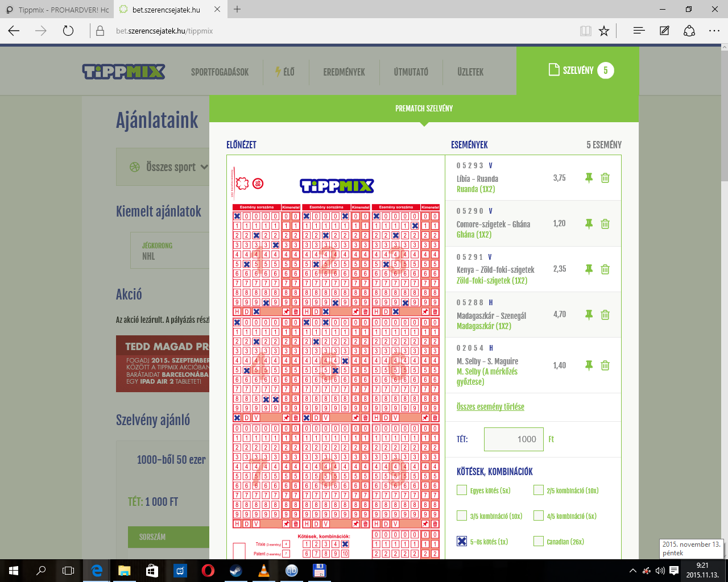Launch Steam from the taskbar

(236, 571)
